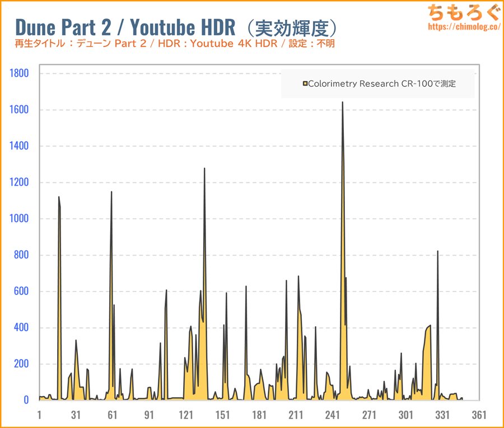Click the y-axis label 1600
The width and height of the screenshot is (504, 428).
coord(19,110)
